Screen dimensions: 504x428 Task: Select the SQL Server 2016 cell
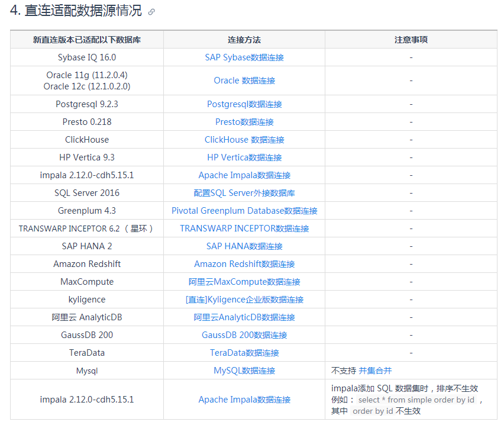tap(87, 193)
